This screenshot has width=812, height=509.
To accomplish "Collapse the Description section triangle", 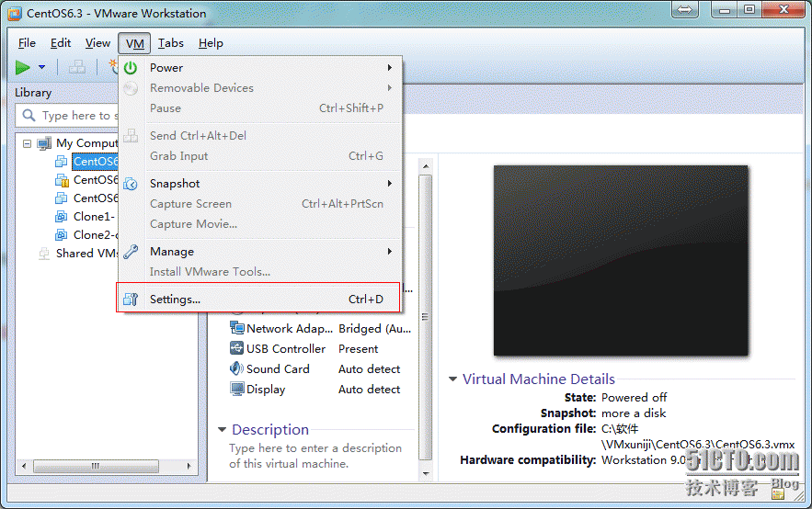I will click(223, 429).
